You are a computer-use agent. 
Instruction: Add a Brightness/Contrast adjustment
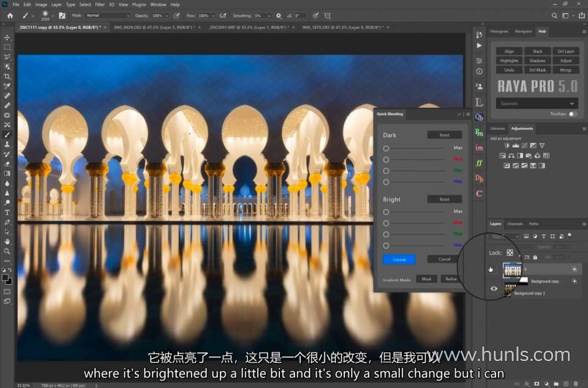(x=507, y=146)
